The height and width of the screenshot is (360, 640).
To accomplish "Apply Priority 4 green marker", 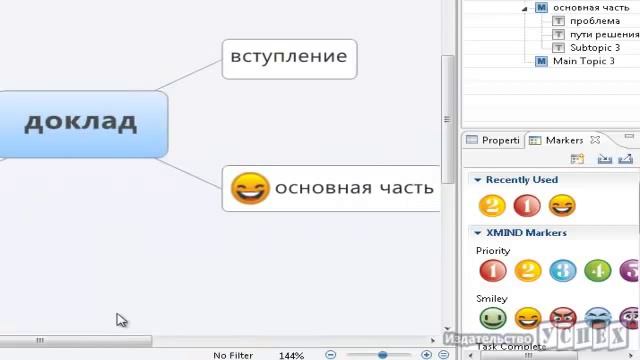I will (x=598, y=271).
